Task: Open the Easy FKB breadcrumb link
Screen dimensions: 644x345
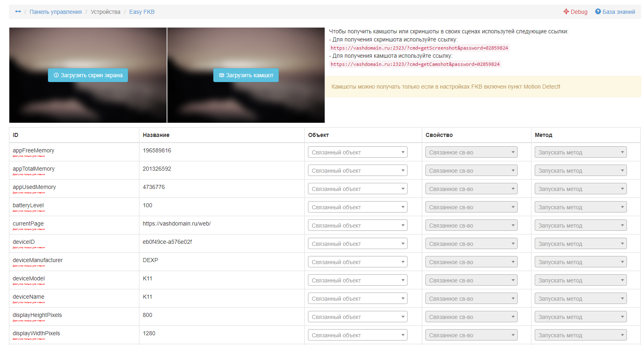Action: click(x=142, y=12)
